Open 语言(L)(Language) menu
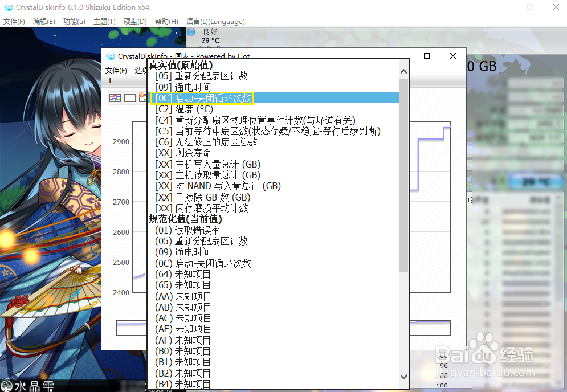 click(x=215, y=22)
